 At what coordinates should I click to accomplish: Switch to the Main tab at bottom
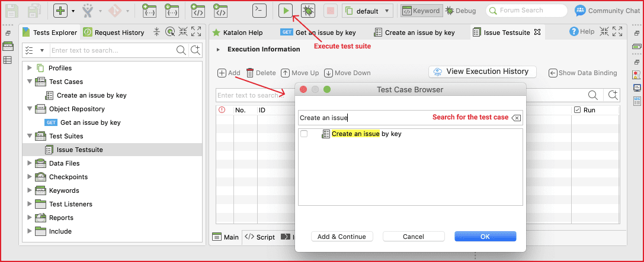coord(226,237)
